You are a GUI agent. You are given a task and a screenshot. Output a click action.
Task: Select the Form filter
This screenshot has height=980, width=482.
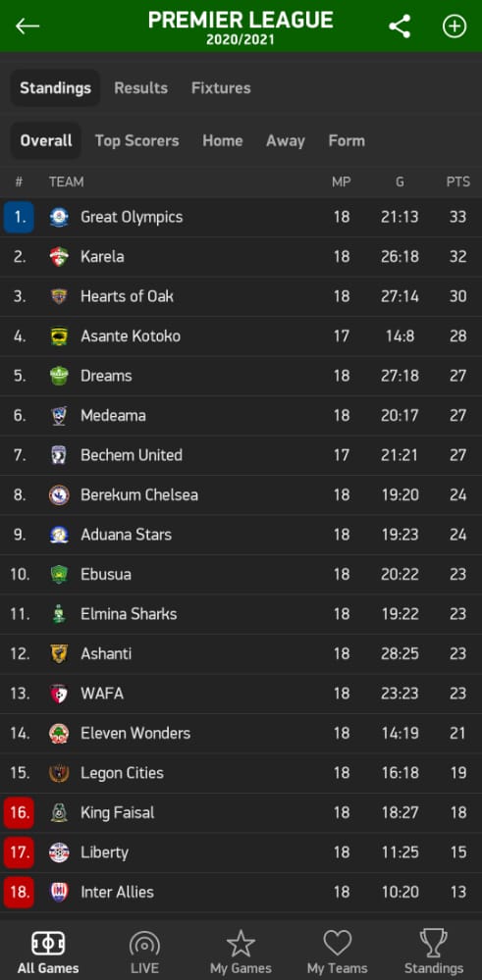click(x=347, y=140)
